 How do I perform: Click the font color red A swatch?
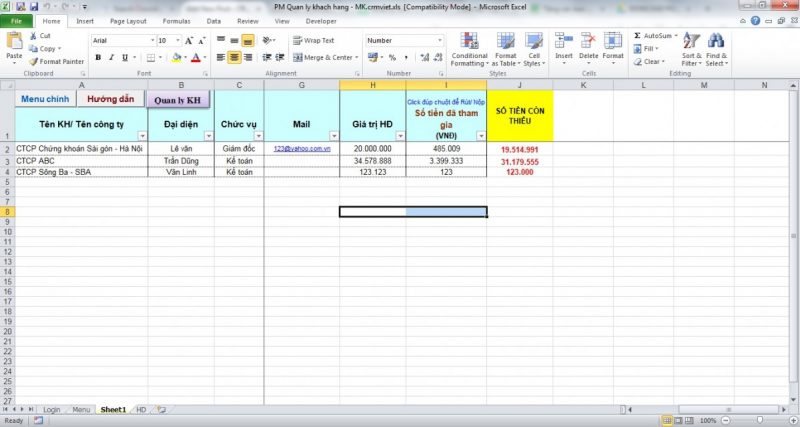[x=195, y=58]
